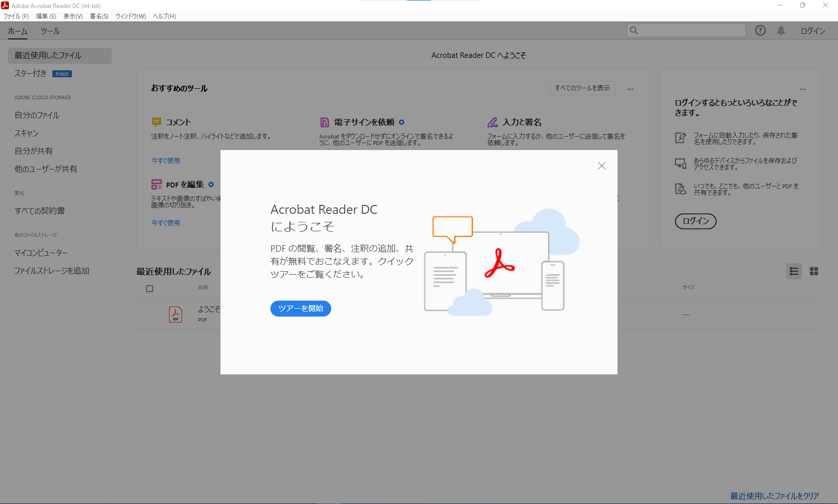The image size is (838, 504).
Task: Click the PDF share icon
Action: pos(680,189)
